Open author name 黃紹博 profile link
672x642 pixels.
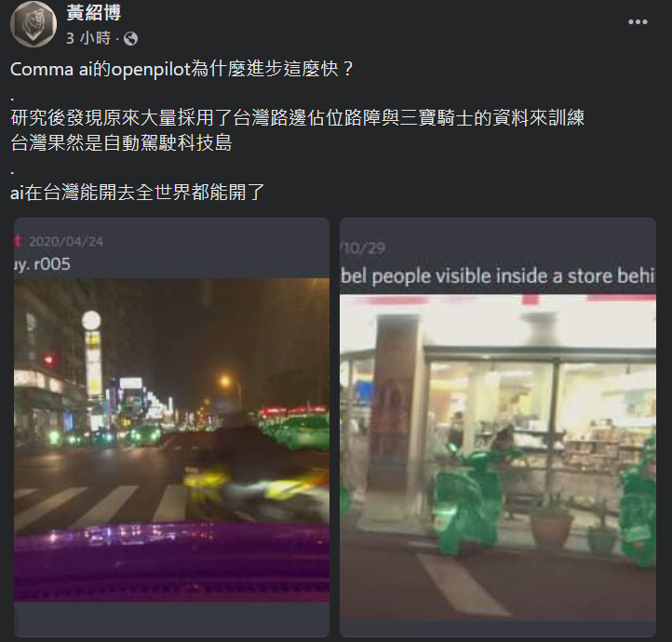pos(93,13)
